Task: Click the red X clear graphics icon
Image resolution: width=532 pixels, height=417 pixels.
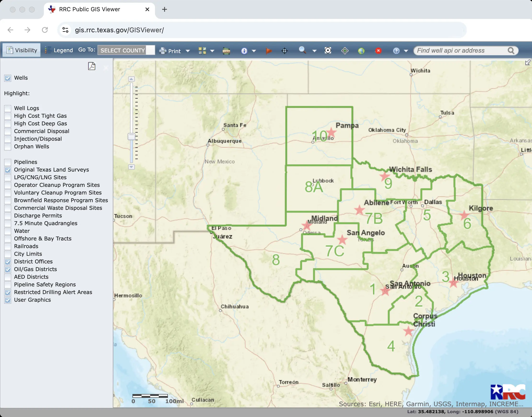Action: pyautogui.click(x=378, y=50)
